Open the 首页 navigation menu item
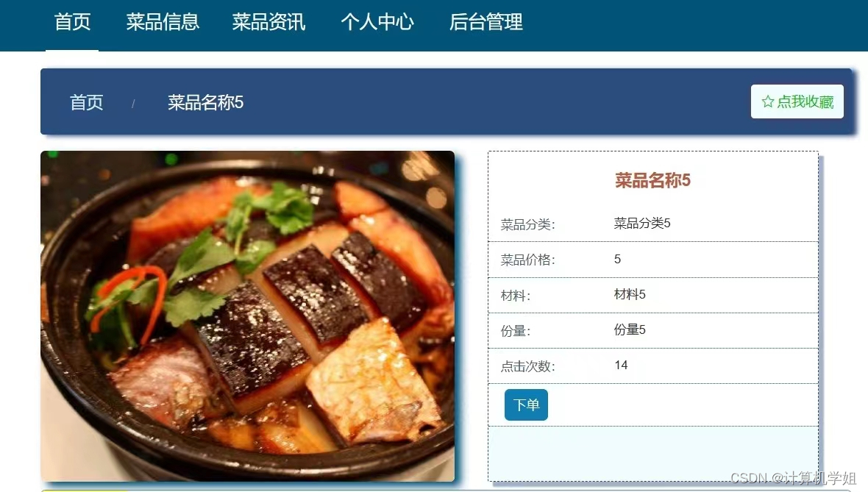Screen dimensions: 868x492 click(x=72, y=22)
